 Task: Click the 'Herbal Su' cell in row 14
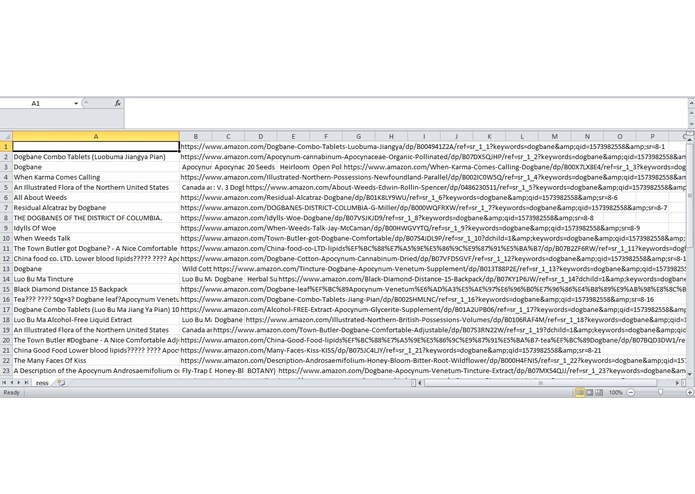pos(261,279)
